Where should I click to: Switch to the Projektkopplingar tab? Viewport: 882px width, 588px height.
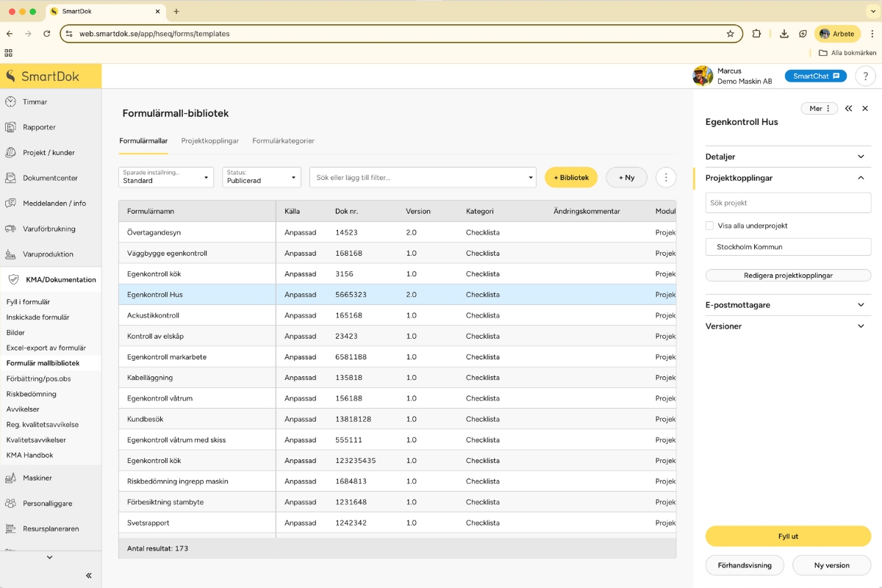pos(210,141)
